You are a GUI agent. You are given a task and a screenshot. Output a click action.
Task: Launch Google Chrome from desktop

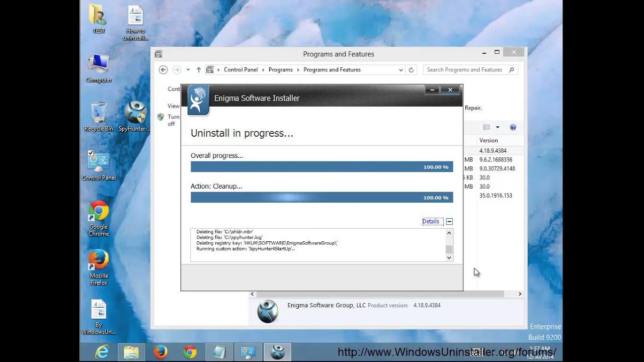coord(99,219)
